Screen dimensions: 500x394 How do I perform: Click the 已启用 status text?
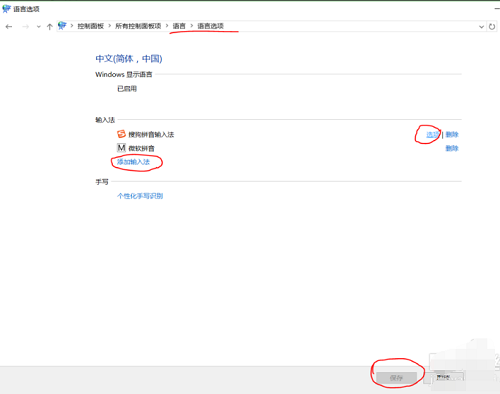[127, 89]
